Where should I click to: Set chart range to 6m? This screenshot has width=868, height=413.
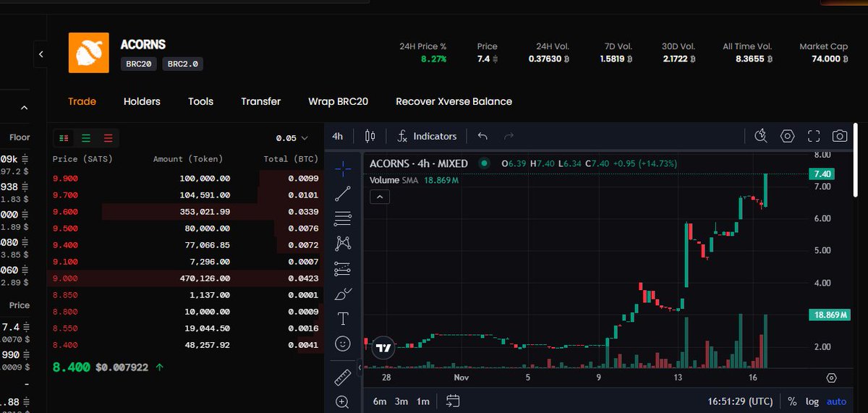380,401
